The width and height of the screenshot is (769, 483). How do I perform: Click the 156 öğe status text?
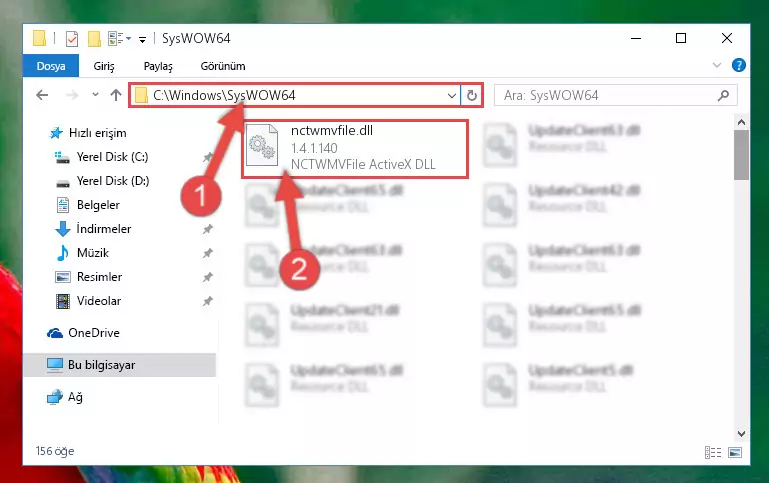(x=55, y=451)
